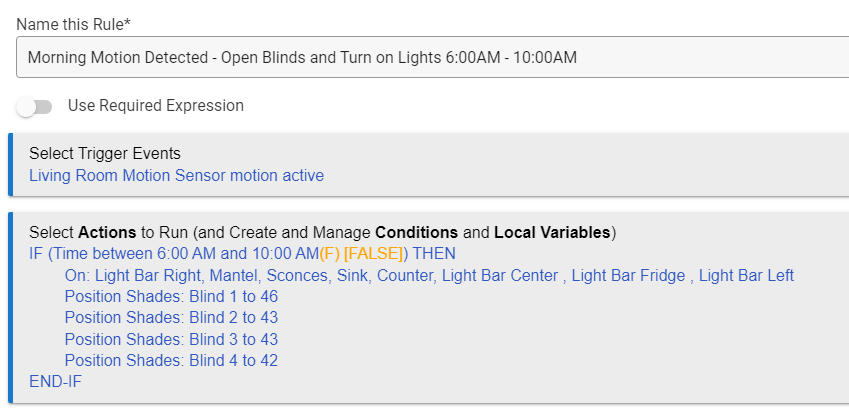Select the 'Blind 2 to 43' shade action

tap(171, 318)
